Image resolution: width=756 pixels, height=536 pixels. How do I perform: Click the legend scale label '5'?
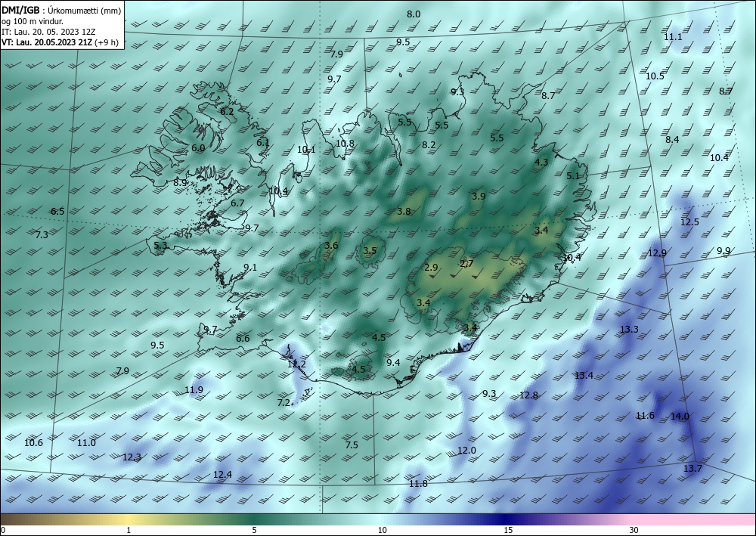(x=254, y=530)
